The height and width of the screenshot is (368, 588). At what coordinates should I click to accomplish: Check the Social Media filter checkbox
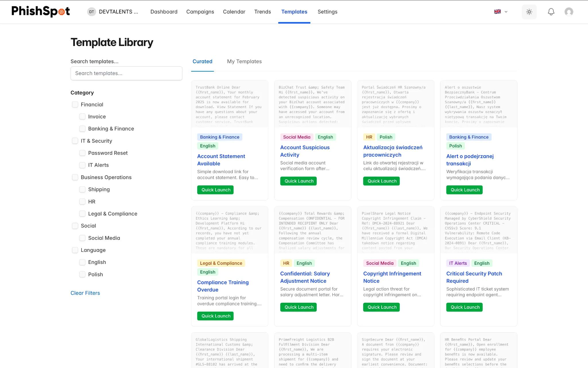tap(82, 238)
